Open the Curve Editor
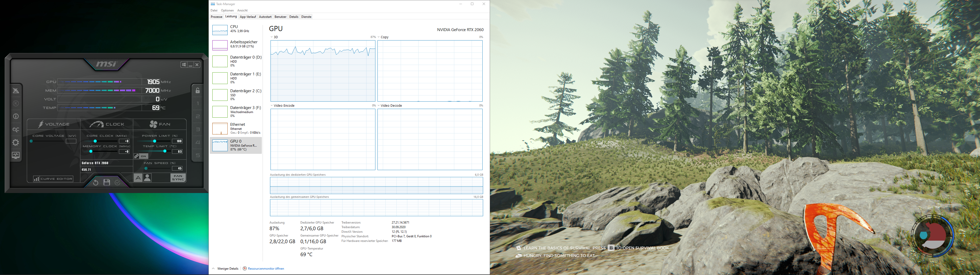This screenshot has width=980, height=275. pos(53,179)
